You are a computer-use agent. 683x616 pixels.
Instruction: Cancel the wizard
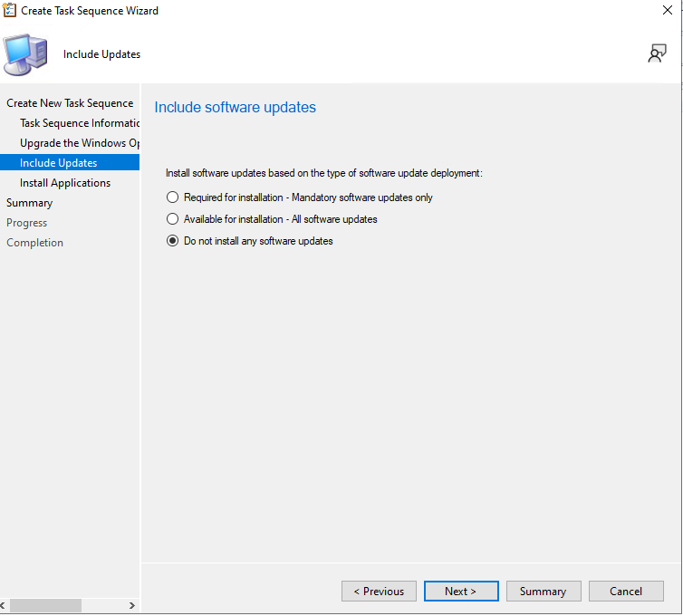pyautogui.click(x=625, y=592)
